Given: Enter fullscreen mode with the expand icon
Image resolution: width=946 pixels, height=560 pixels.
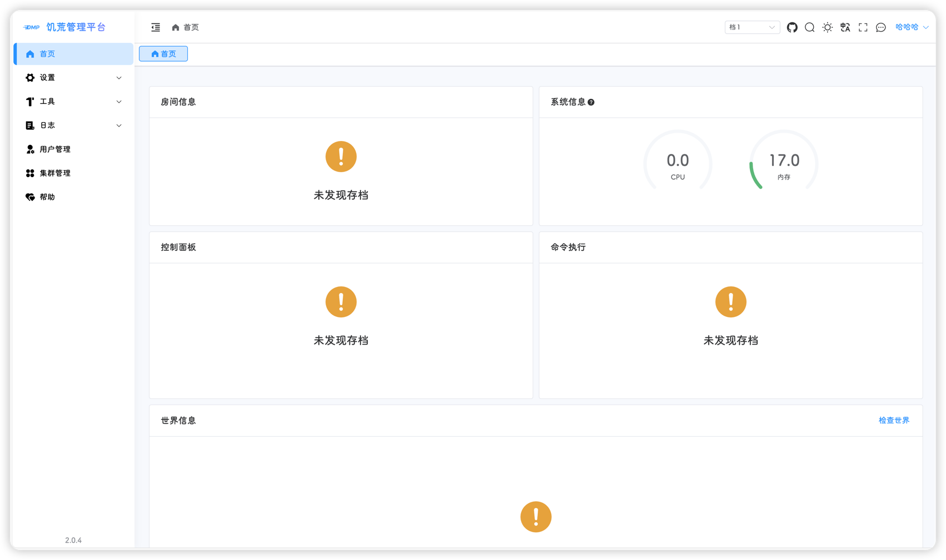Looking at the screenshot, I should (x=863, y=27).
